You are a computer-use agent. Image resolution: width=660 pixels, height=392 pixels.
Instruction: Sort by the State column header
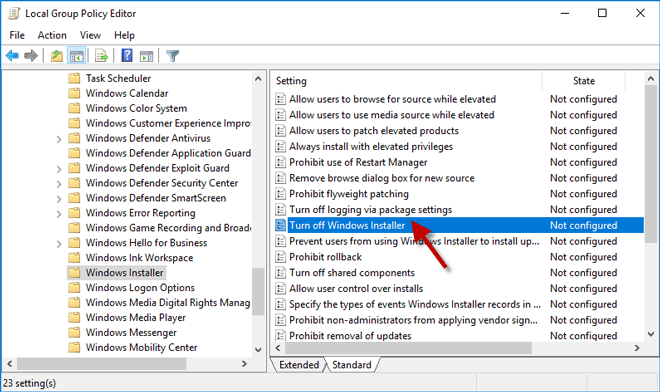pyautogui.click(x=584, y=81)
